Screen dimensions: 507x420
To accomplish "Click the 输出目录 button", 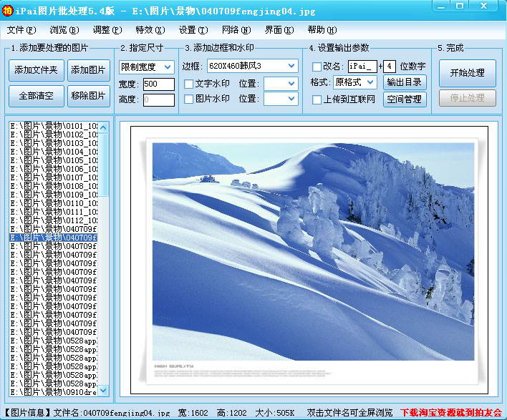I will click(405, 82).
